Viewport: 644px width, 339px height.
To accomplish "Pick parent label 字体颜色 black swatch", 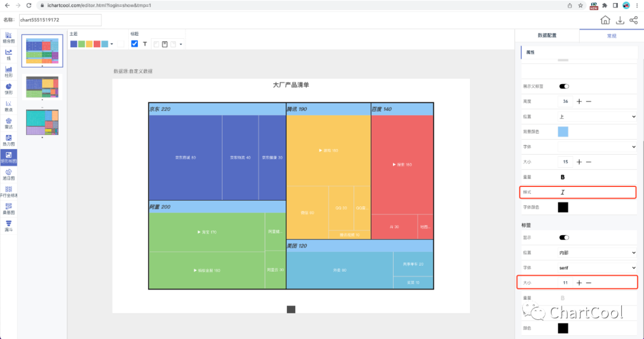I will point(563,207).
